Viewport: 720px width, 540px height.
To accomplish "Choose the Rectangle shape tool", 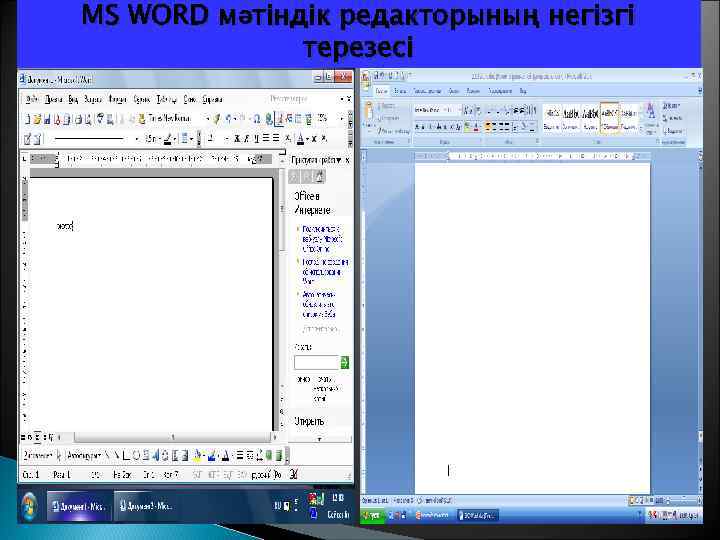I will 126,456.
